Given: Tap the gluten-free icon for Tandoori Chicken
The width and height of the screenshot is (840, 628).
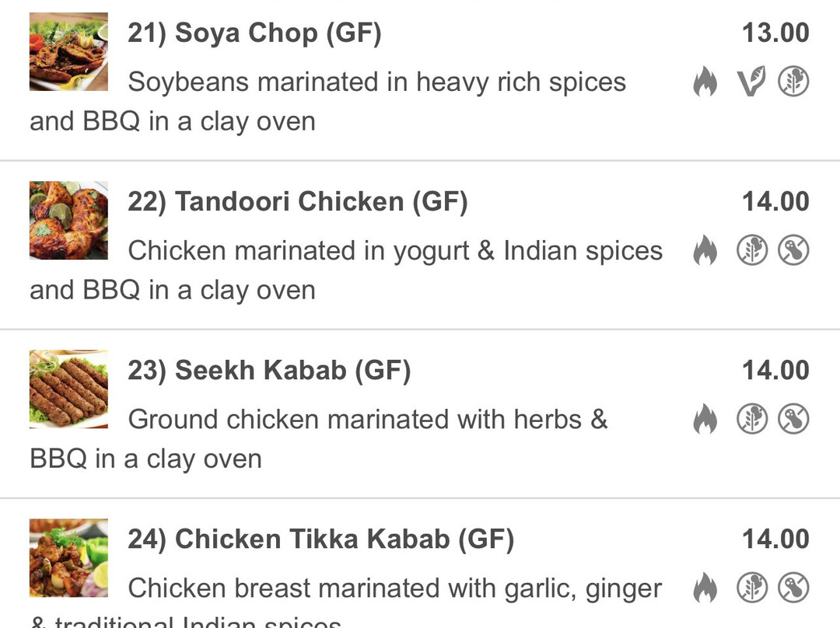Looking at the screenshot, I should click(x=752, y=250).
